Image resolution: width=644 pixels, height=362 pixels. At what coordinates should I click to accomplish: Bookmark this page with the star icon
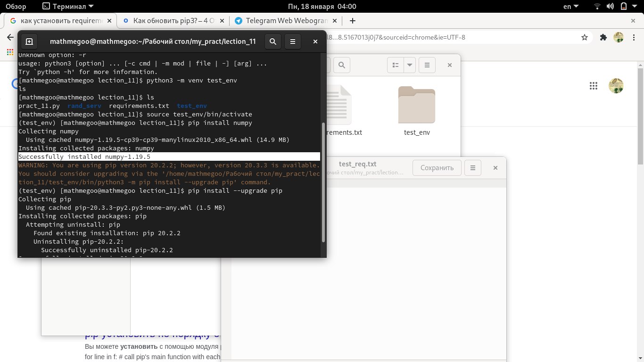pyautogui.click(x=585, y=37)
